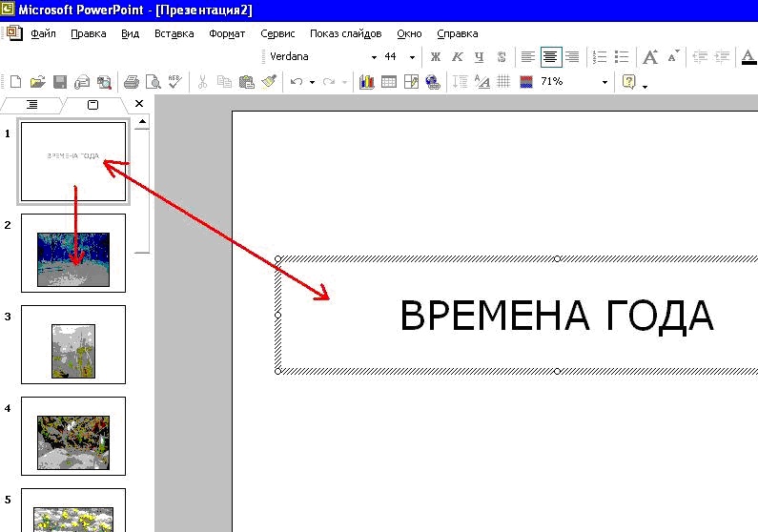This screenshot has height=532, width=758.
Task: Open the Окно menu
Action: click(409, 33)
